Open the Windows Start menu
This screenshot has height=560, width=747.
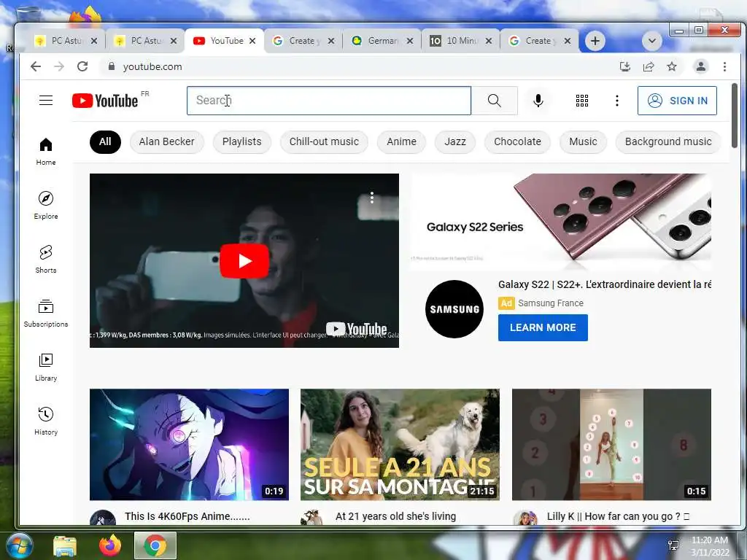click(x=19, y=545)
